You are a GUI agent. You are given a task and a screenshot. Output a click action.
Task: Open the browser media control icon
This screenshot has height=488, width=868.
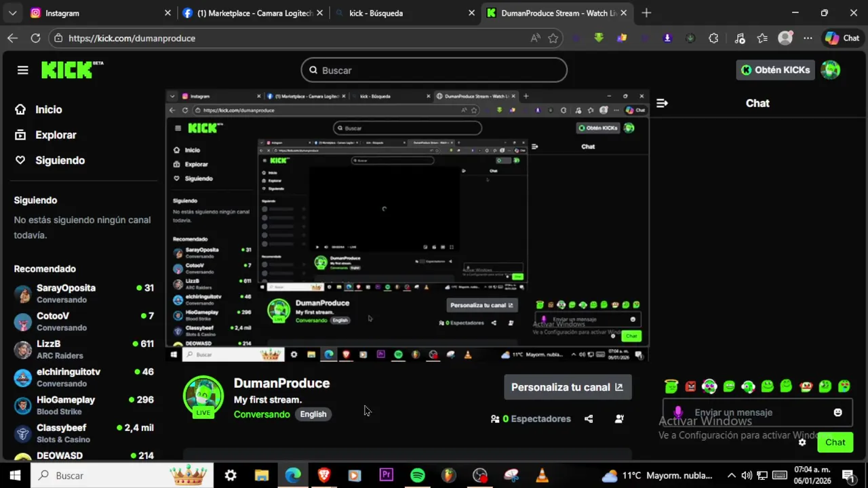point(740,38)
